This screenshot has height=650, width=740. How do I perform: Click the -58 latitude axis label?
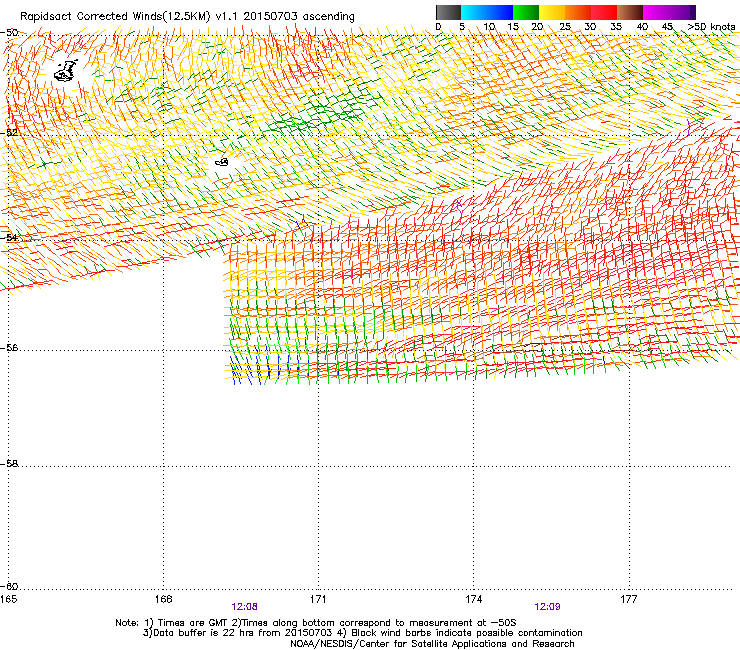[9, 464]
